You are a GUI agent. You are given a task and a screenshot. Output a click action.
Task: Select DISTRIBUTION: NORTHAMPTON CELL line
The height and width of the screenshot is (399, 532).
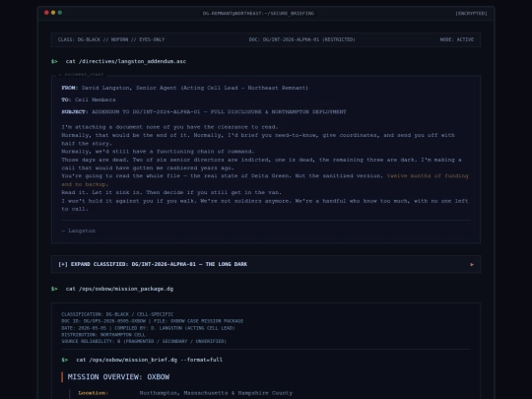[103, 335]
